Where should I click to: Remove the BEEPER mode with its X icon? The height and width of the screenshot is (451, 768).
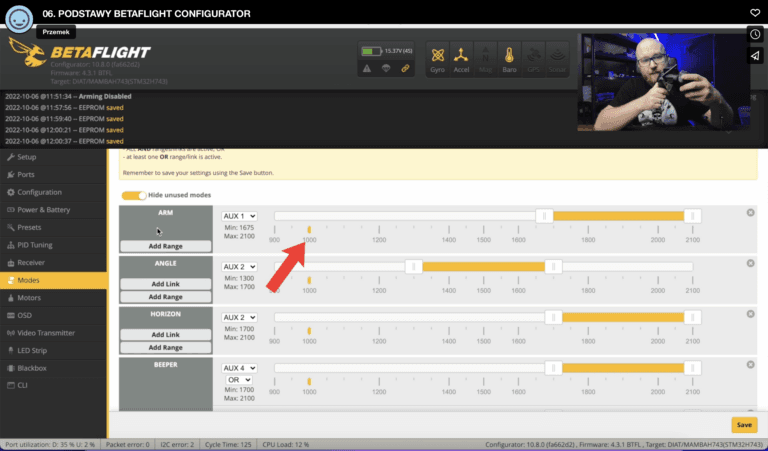tap(750, 365)
